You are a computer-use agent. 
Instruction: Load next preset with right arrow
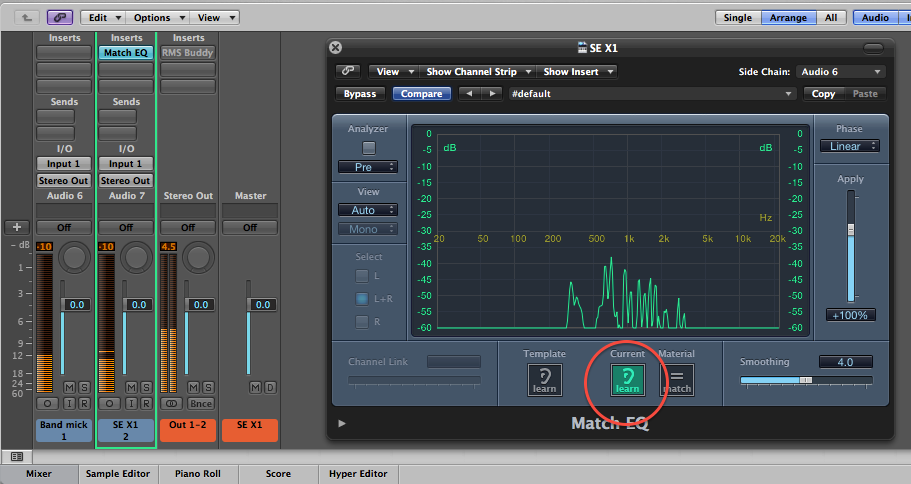pyautogui.click(x=492, y=93)
